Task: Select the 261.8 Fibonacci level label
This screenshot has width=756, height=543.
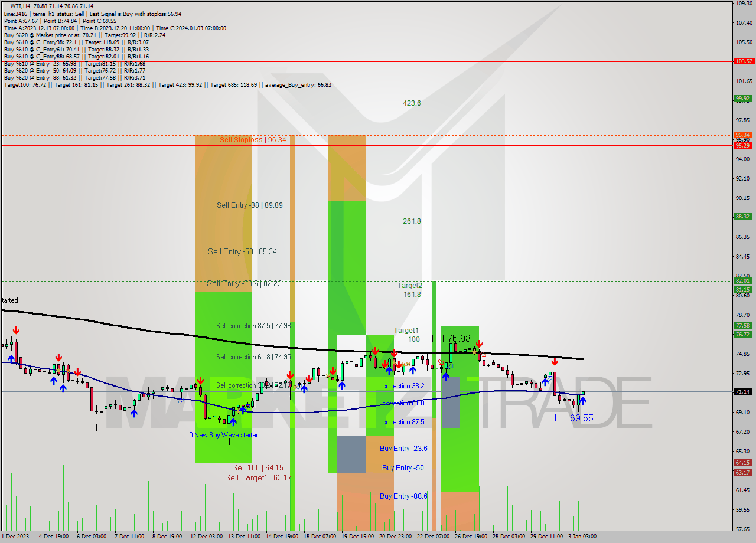Action: (412, 221)
